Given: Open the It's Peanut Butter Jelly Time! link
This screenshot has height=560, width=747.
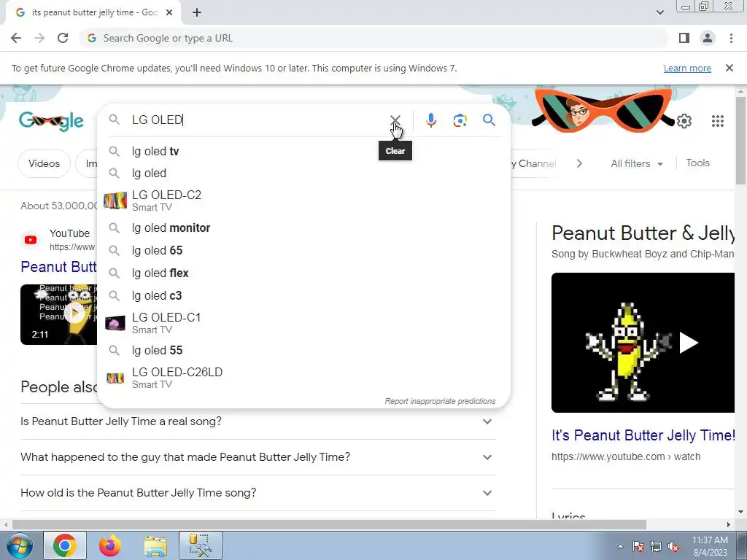Looking at the screenshot, I should click(x=643, y=435).
